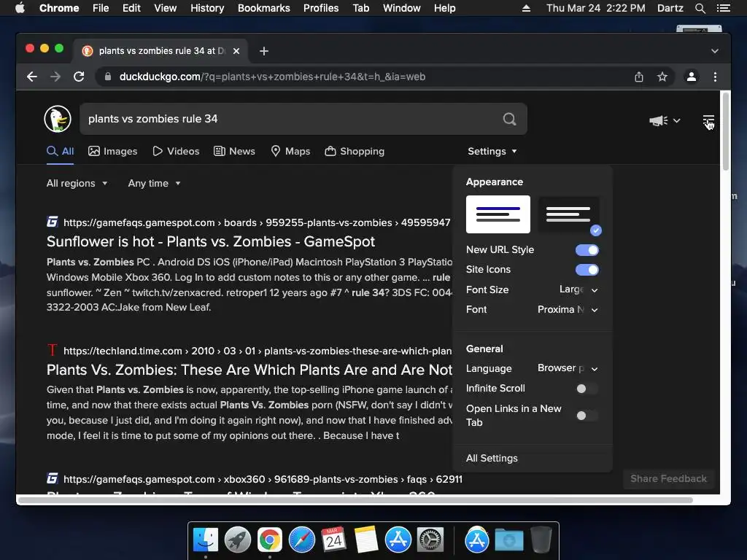Image resolution: width=747 pixels, height=560 pixels.
Task: Enable Open Links in a New Tab
Action: [x=587, y=416]
